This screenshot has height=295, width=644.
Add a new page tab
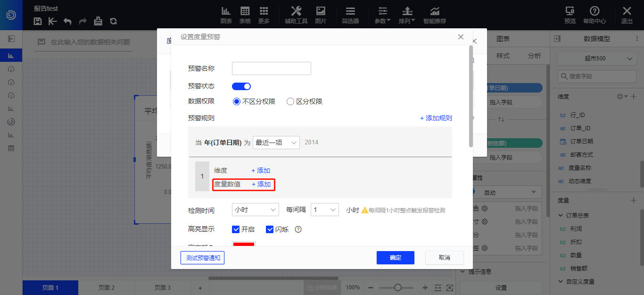[200, 287]
